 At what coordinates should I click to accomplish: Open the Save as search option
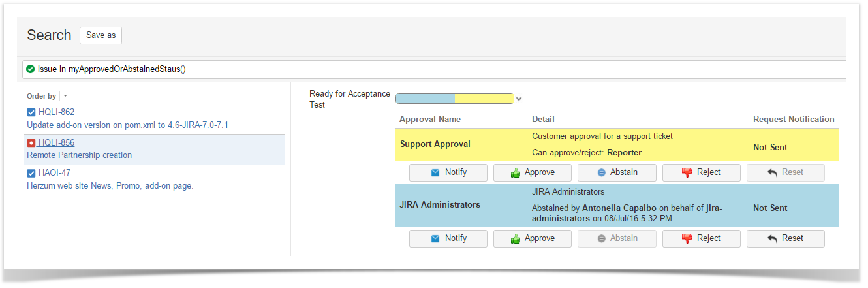(x=101, y=35)
